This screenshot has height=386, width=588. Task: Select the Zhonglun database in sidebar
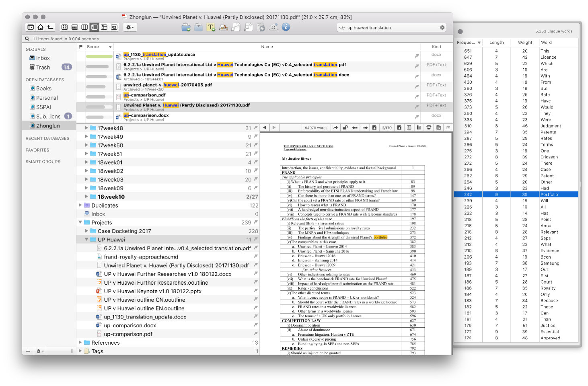click(48, 126)
